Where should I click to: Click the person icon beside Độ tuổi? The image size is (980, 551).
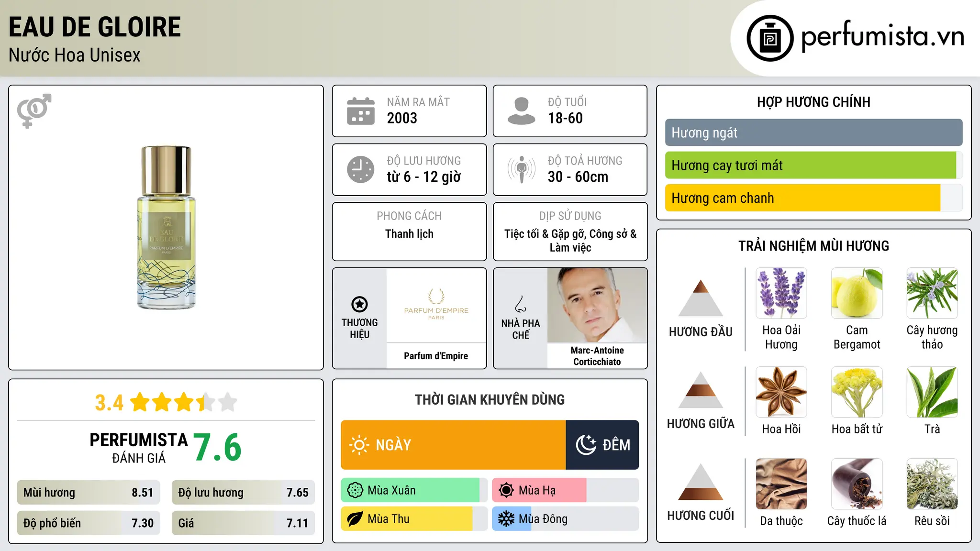point(522,111)
